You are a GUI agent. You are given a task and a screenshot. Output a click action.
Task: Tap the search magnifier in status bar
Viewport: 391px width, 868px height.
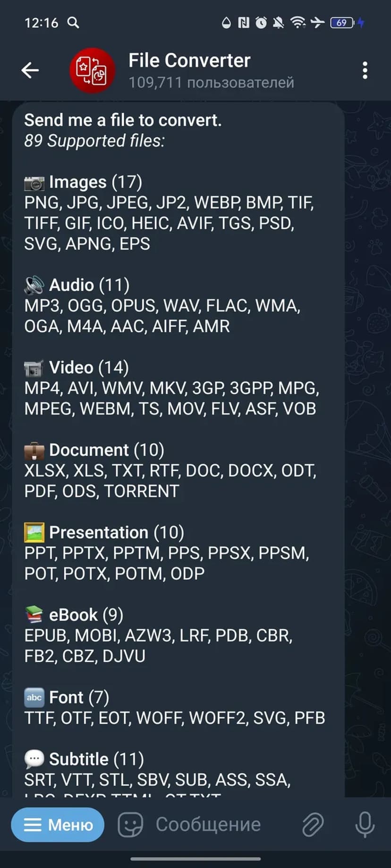pyautogui.click(x=73, y=22)
